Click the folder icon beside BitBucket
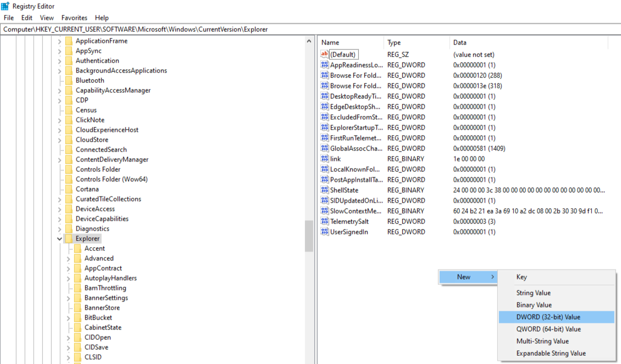The image size is (621, 364). click(77, 318)
